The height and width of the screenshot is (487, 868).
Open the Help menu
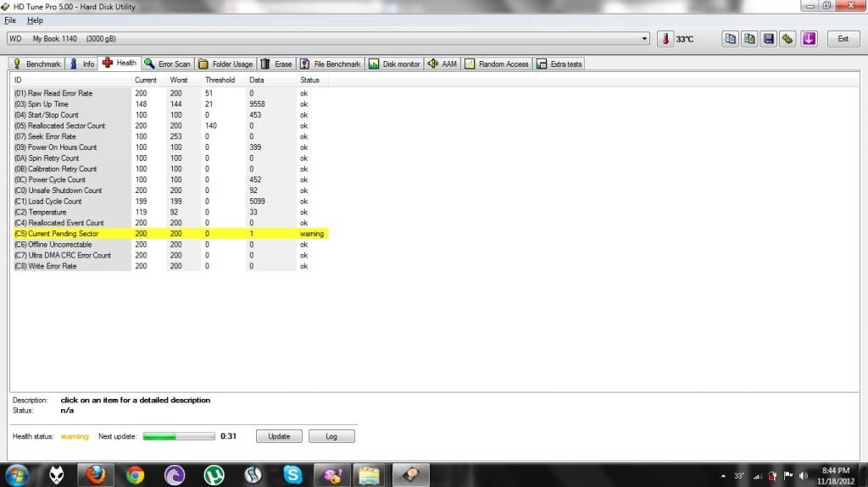(35, 19)
